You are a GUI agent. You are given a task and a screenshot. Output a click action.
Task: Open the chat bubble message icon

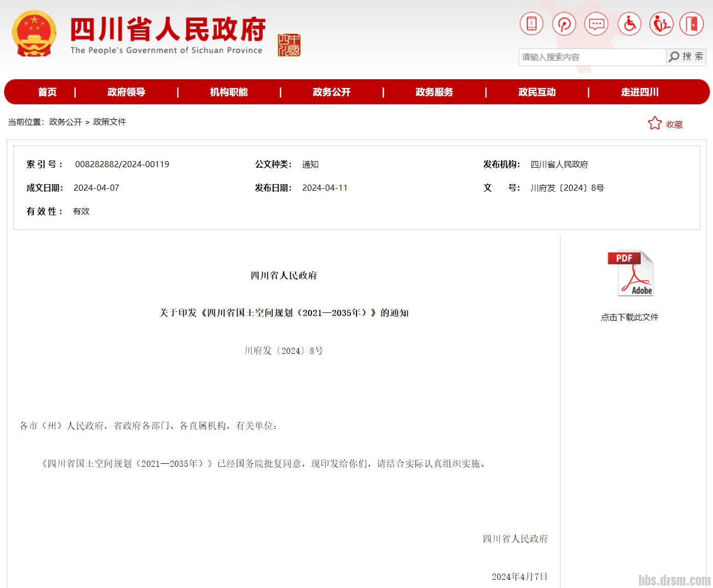tap(596, 24)
